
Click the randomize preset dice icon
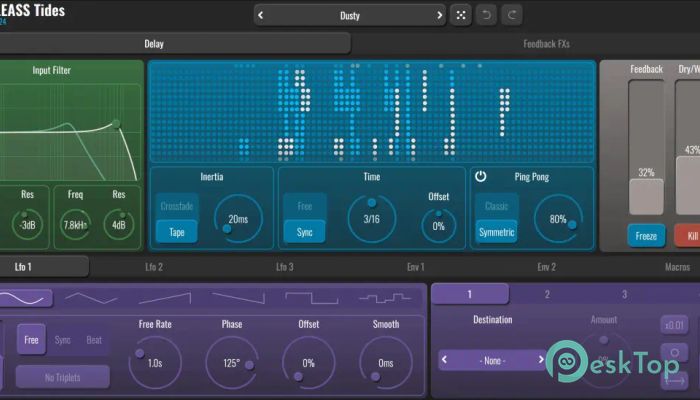[460, 15]
